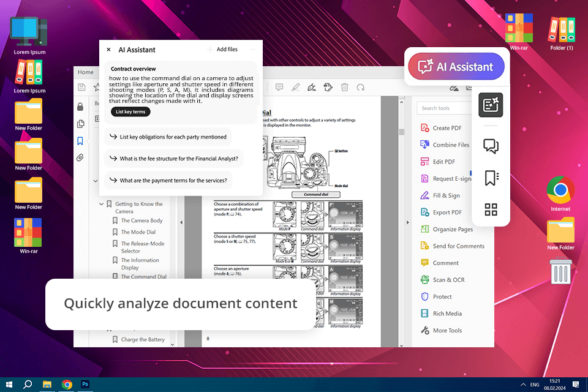Open the Scan & OCR tool
Viewport: 588px width, 392px height.
pyautogui.click(x=443, y=280)
